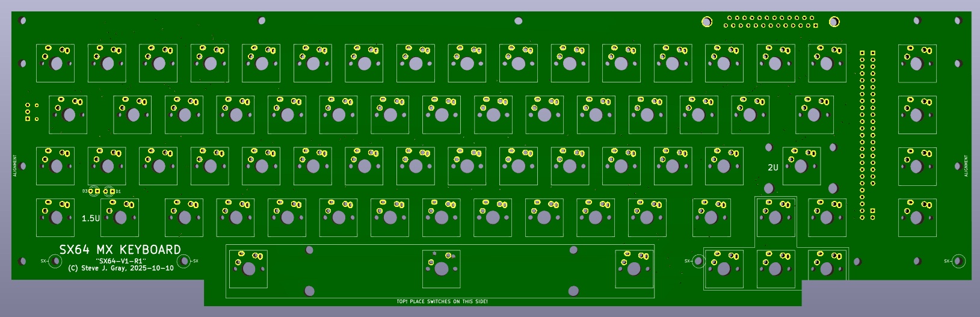Click the SX mounting hole right of copyright text
This screenshot has width=980, height=317.
[x=184, y=260]
